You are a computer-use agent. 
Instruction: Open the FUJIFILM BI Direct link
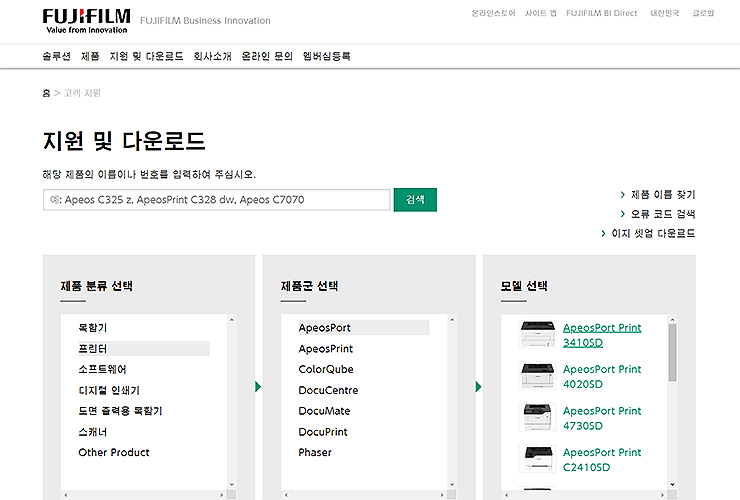(x=602, y=13)
